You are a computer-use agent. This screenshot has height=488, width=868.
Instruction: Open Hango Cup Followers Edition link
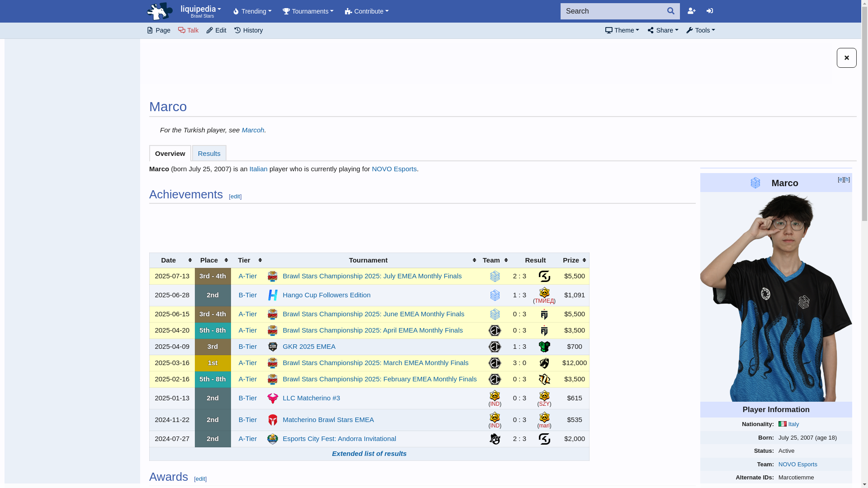click(326, 295)
